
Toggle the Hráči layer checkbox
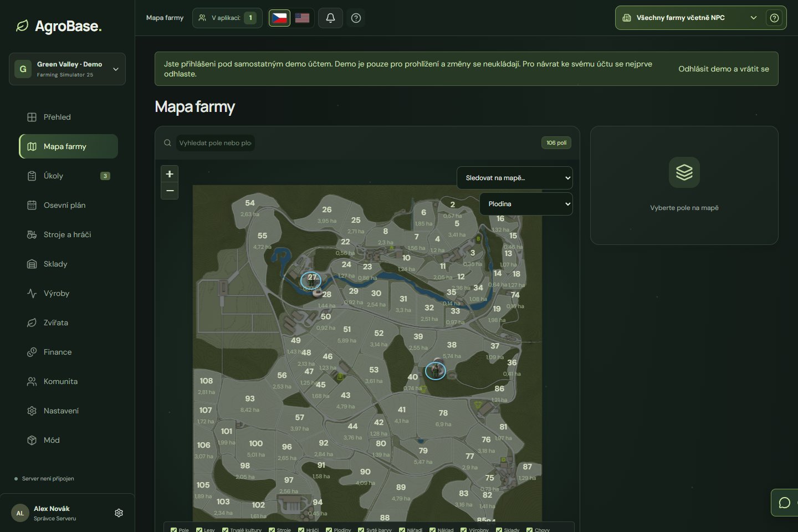pyautogui.click(x=301, y=530)
